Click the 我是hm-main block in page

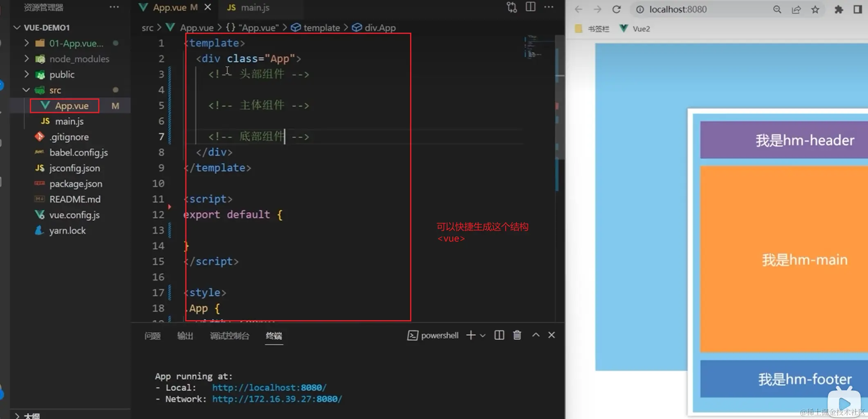tap(784, 259)
